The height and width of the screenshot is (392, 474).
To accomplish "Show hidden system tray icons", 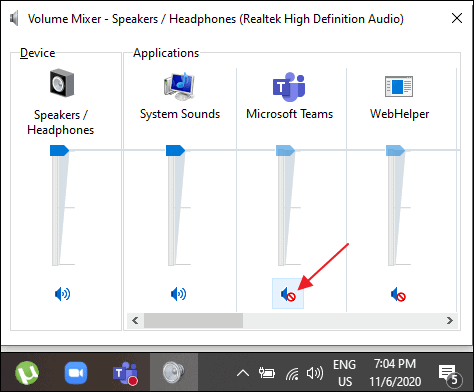I will click(243, 373).
